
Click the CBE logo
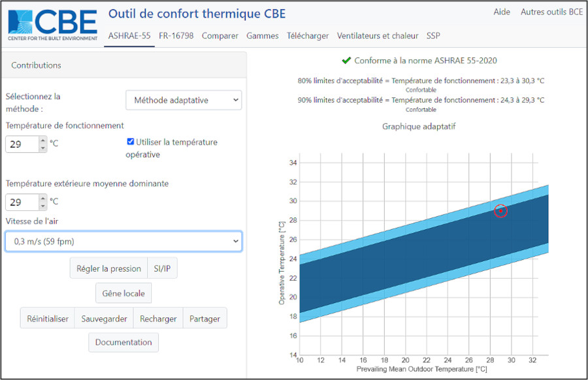[52, 24]
